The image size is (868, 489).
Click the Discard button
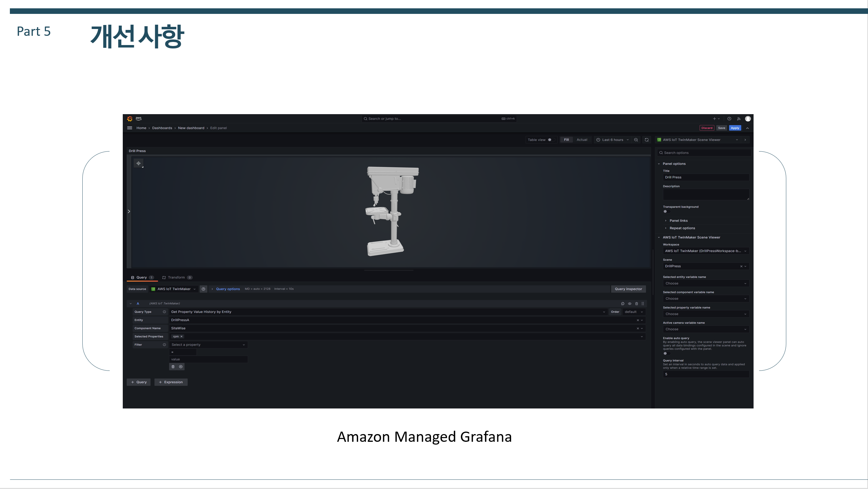[707, 128]
